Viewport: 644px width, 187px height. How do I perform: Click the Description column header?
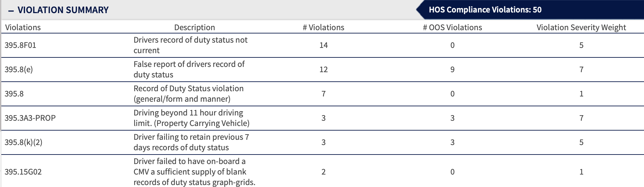[194, 28]
